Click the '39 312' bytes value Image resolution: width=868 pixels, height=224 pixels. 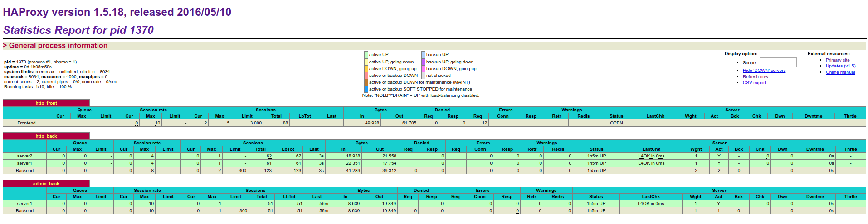389,171
